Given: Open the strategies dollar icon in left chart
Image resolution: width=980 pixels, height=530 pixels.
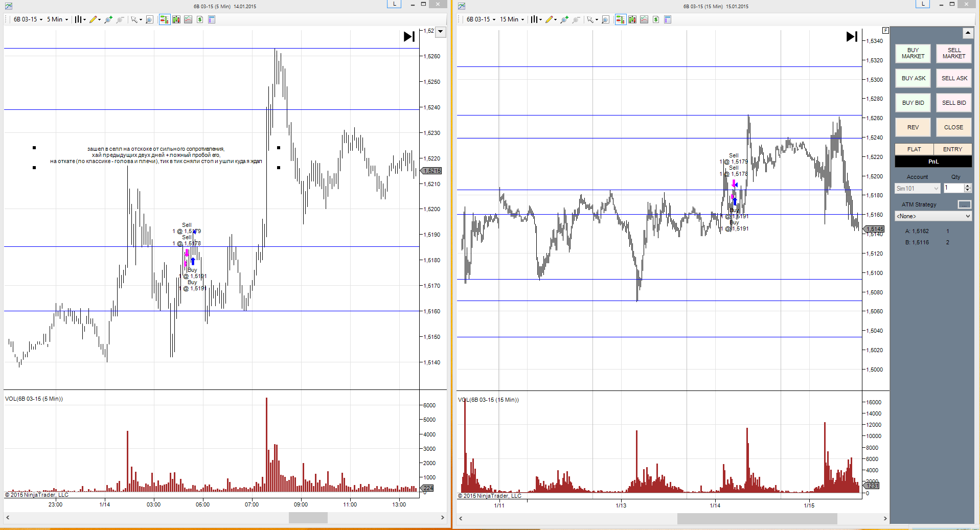Looking at the screenshot, I should point(200,19).
